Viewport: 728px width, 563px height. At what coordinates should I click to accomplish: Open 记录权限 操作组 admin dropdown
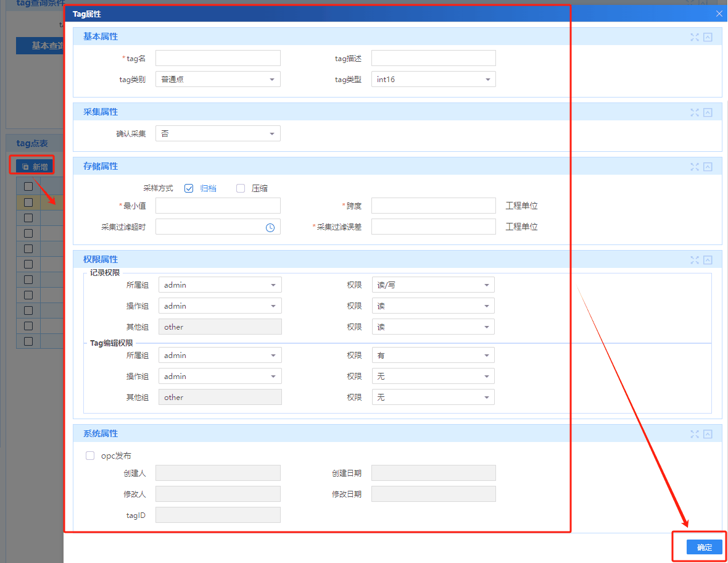pyautogui.click(x=220, y=306)
